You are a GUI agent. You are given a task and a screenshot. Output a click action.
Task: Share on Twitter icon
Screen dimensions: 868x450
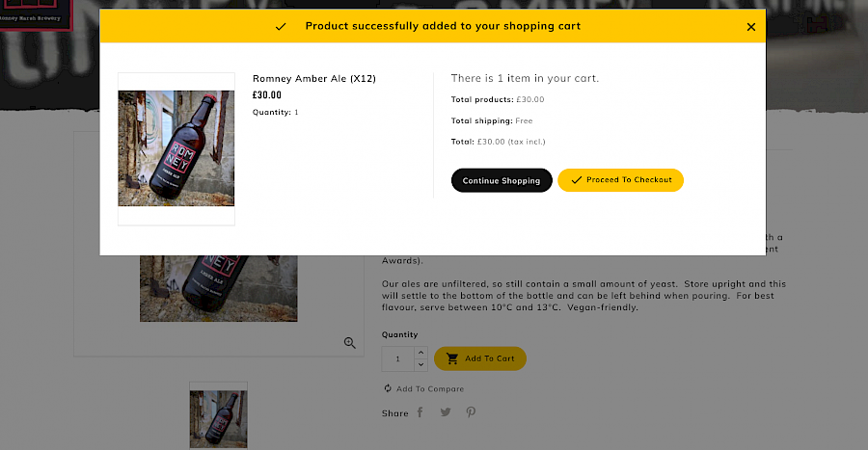pos(446,412)
